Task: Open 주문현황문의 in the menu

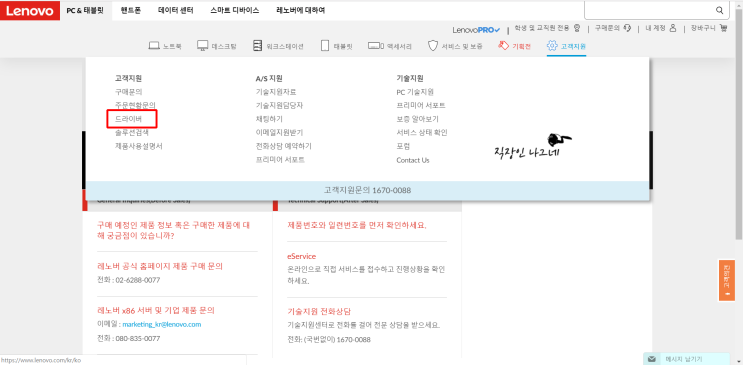Action: coord(135,105)
